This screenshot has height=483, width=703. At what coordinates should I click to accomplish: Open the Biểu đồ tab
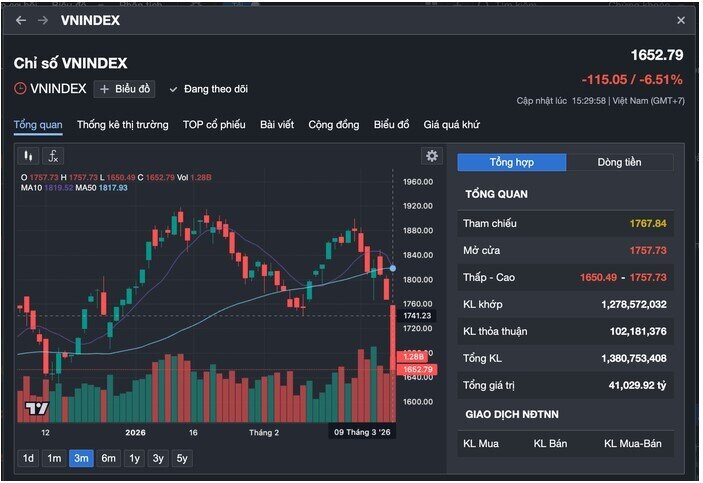[391, 125]
